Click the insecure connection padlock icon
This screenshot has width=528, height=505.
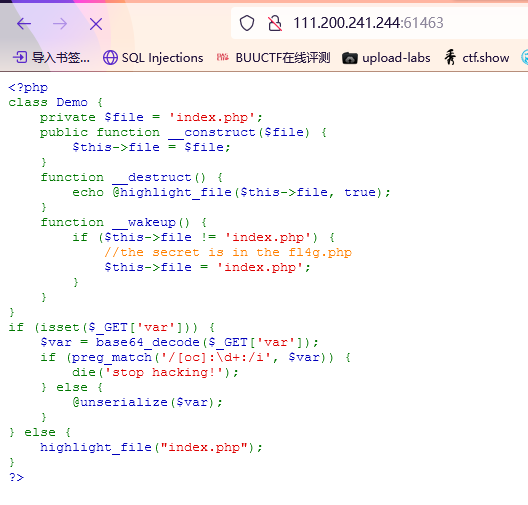pyautogui.click(x=275, y=23)
